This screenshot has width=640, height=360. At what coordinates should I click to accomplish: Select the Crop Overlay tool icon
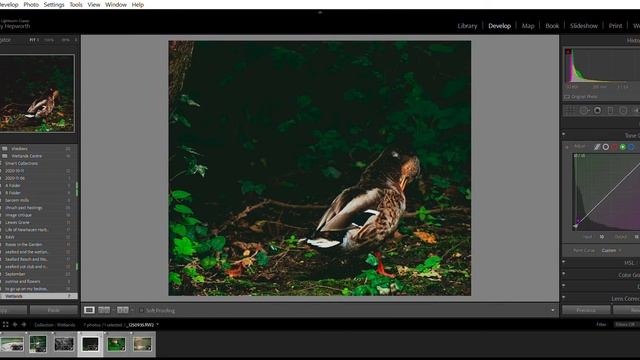pyautogui.click(x=570, y=111)
